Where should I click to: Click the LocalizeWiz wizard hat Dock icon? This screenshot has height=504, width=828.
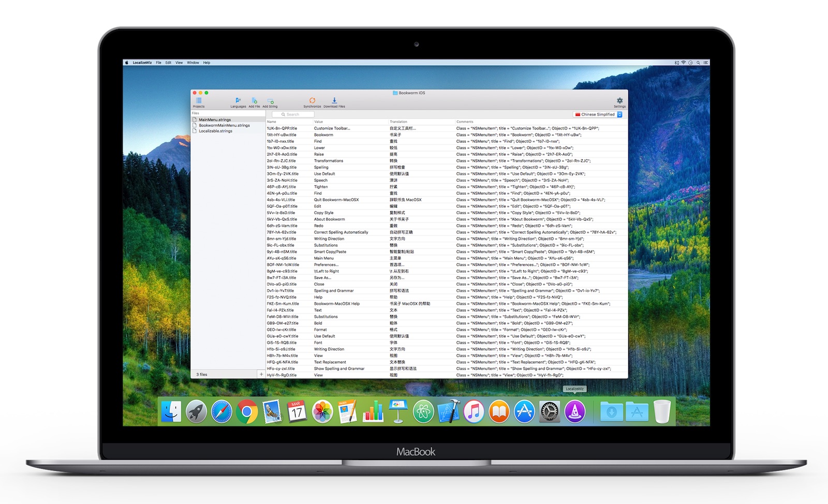point(575,412)
